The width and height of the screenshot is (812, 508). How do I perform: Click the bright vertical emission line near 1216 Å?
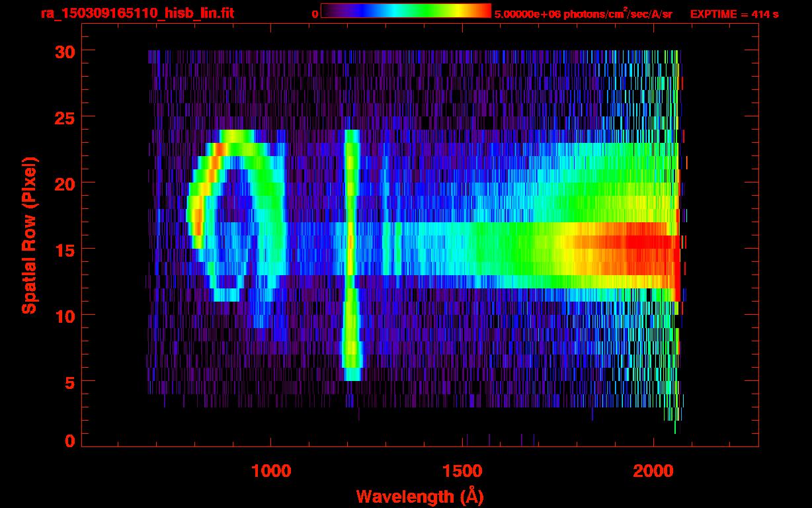pos(352,255)
